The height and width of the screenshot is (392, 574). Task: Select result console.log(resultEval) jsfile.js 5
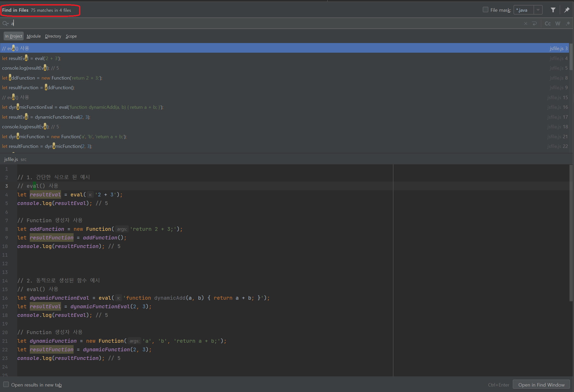[x=284, y=68]
